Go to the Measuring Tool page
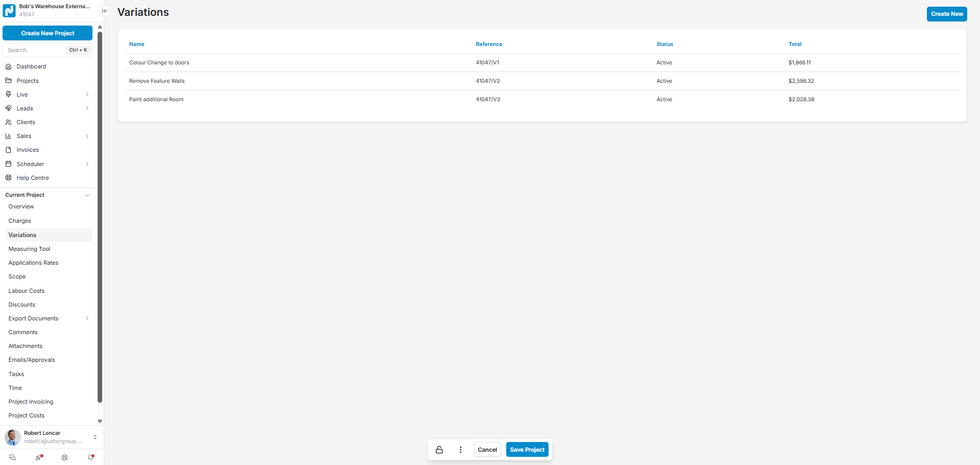980x465 pixels. (29, 249)
